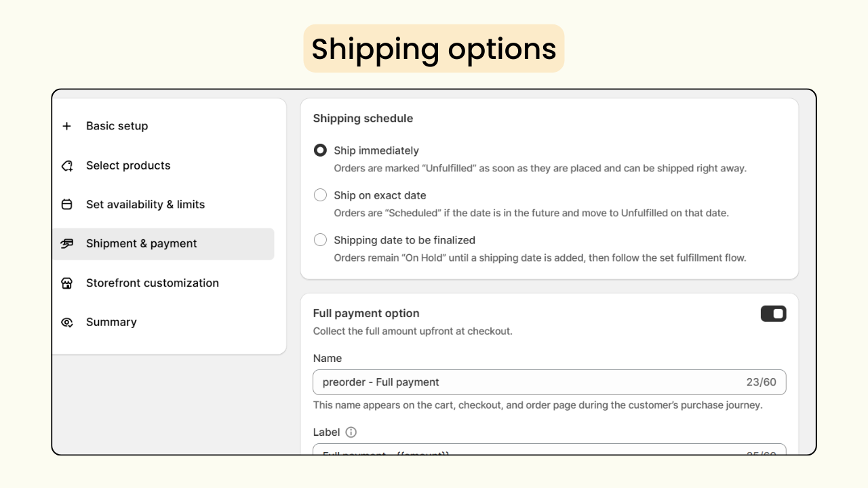Click the shipping truck icon in the sidebar
The image size is (868, 488).
(x=66, y=243)
